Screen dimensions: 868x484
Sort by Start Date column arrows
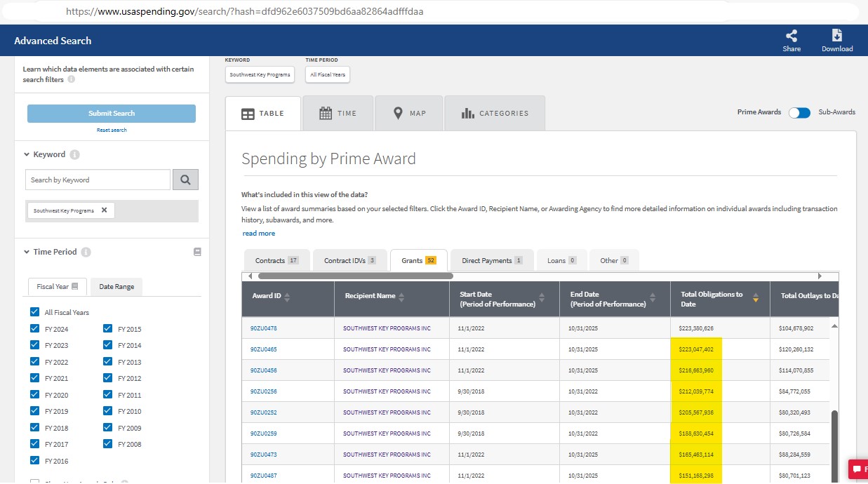point(542,297)
